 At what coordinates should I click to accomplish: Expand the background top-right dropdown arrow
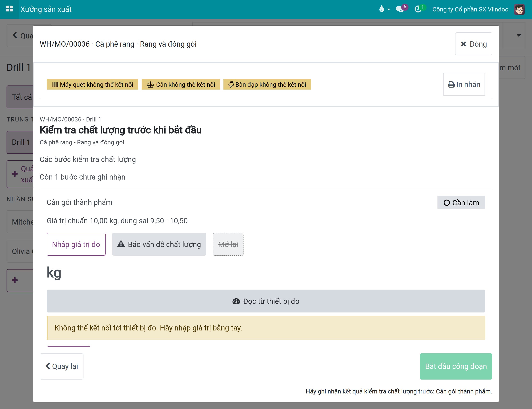[x=519, y=36]
